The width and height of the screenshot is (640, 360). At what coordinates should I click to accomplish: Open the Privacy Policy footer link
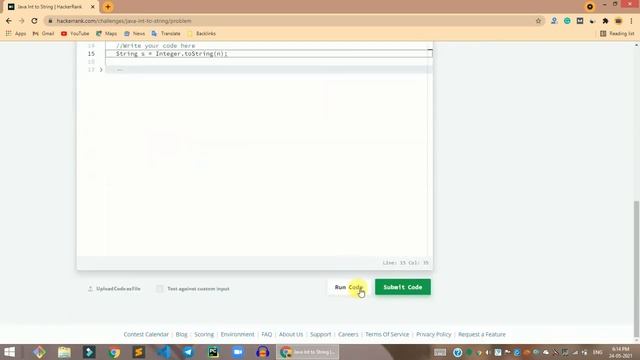(434, 334)
